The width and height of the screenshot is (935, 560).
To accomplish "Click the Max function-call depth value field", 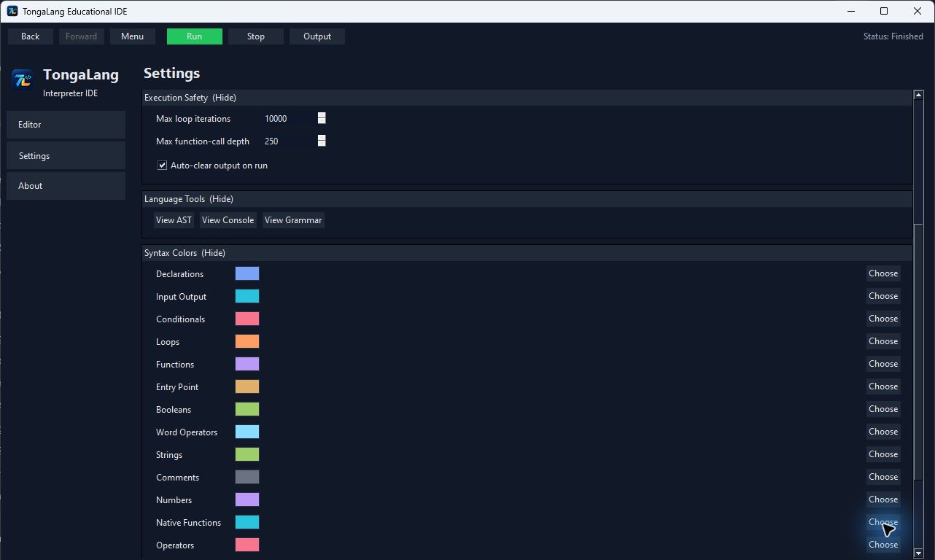I will click(290, 141).
